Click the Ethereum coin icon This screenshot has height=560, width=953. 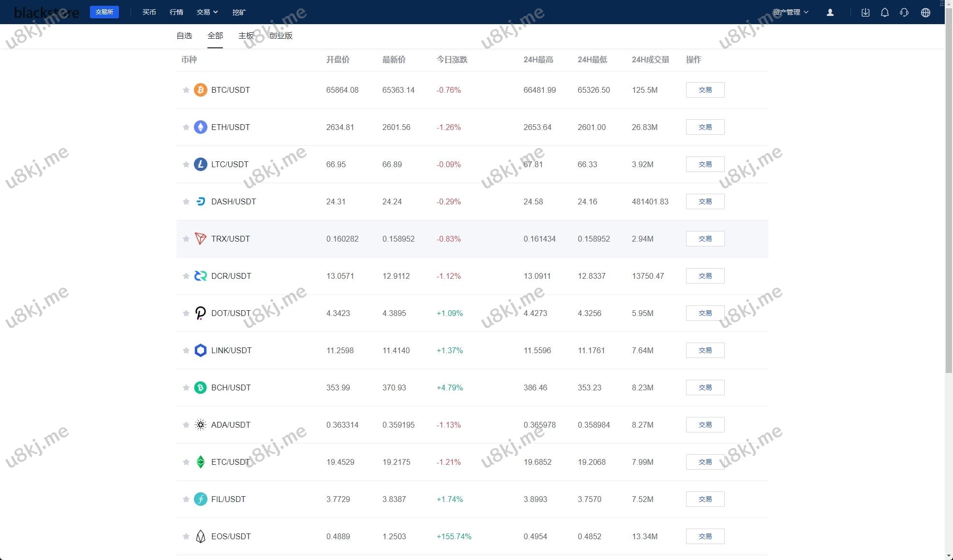pyautogui.click(x=200, y=127)
